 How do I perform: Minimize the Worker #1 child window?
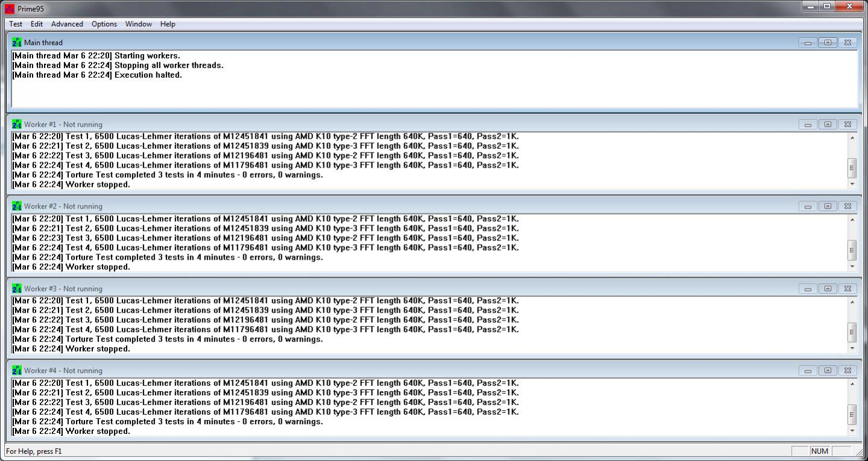[808, 124]
